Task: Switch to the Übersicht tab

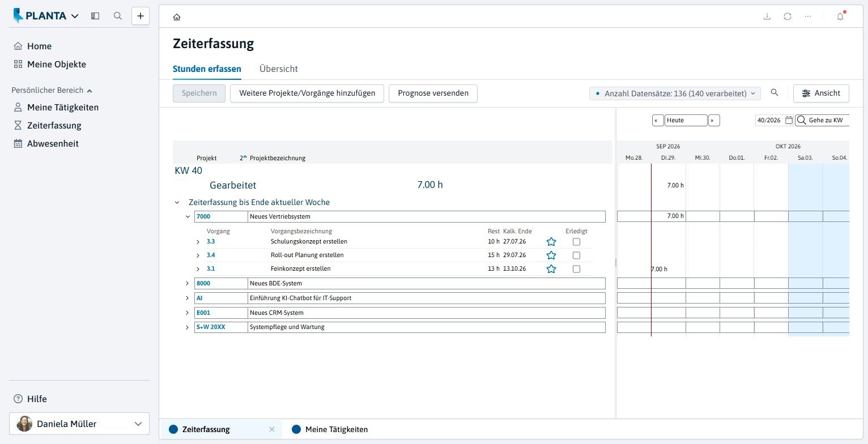Action: 278,69
